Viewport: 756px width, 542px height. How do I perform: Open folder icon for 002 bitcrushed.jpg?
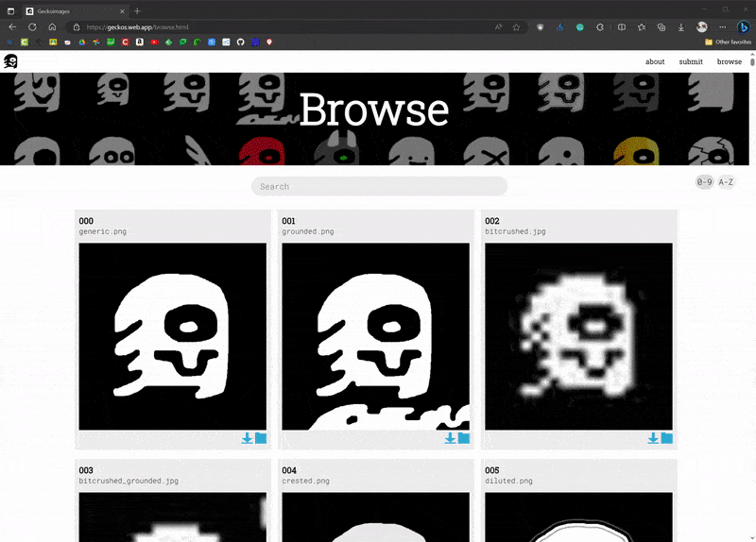[x=667, y=438]
